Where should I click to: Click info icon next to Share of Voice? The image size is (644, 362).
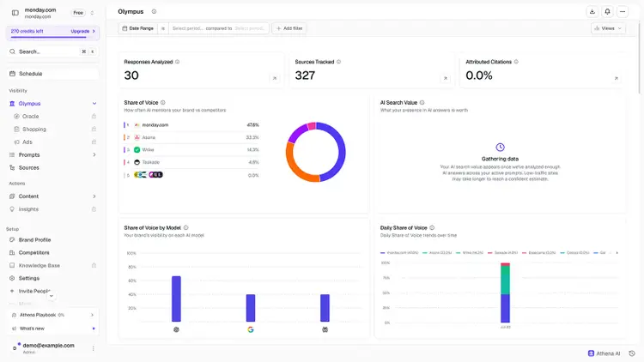pyautogui.click(x=162, y=103)
